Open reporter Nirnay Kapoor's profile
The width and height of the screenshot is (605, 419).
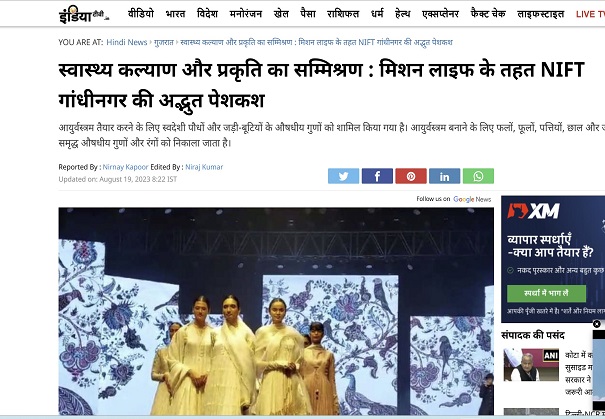click(125, 167)
